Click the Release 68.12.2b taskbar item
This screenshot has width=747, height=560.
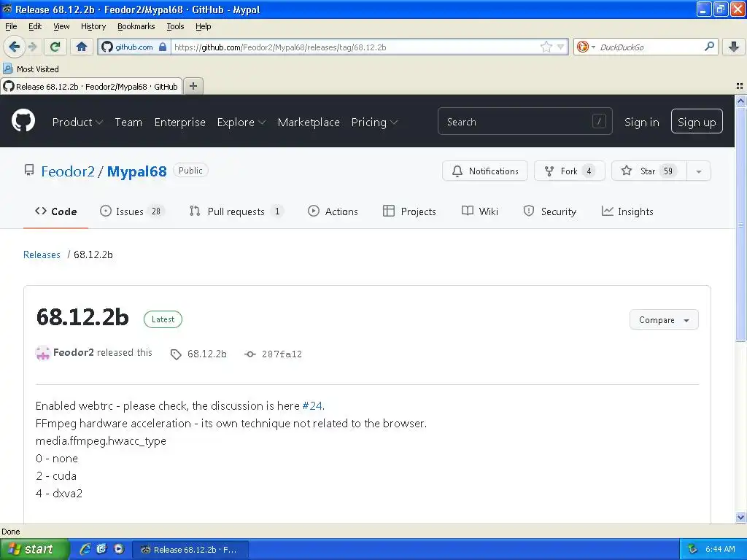point(190,550)
